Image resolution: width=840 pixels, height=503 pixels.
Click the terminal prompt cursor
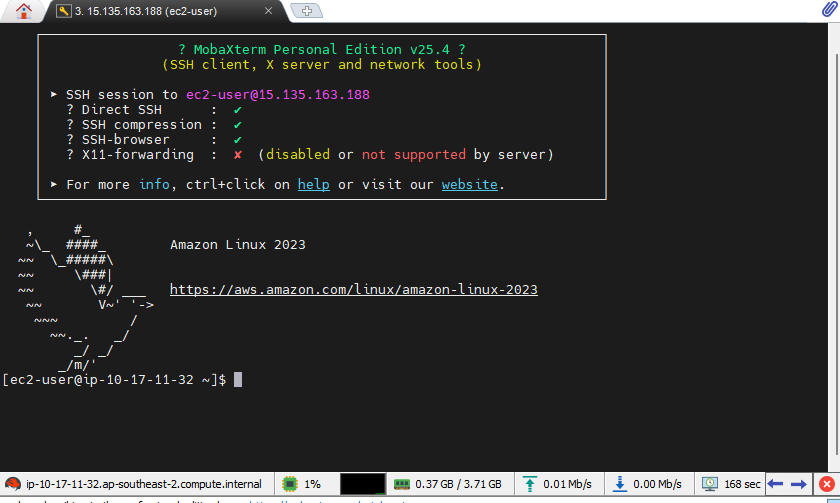[x=238, y=380]
